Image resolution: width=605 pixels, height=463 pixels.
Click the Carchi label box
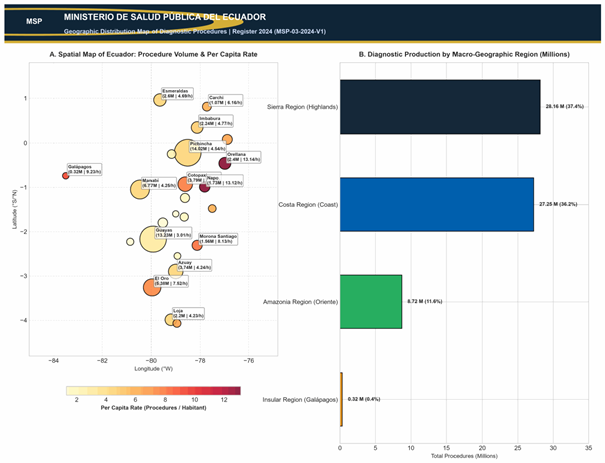[225, 100]
